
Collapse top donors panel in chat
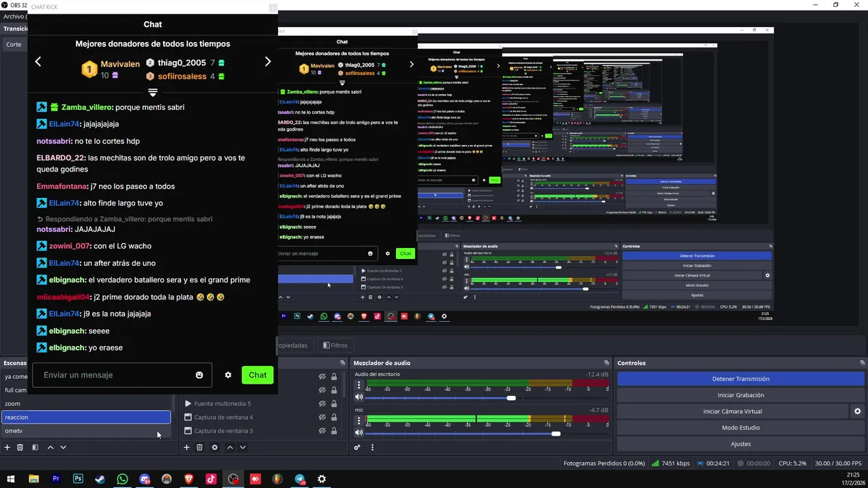[153, 92]
